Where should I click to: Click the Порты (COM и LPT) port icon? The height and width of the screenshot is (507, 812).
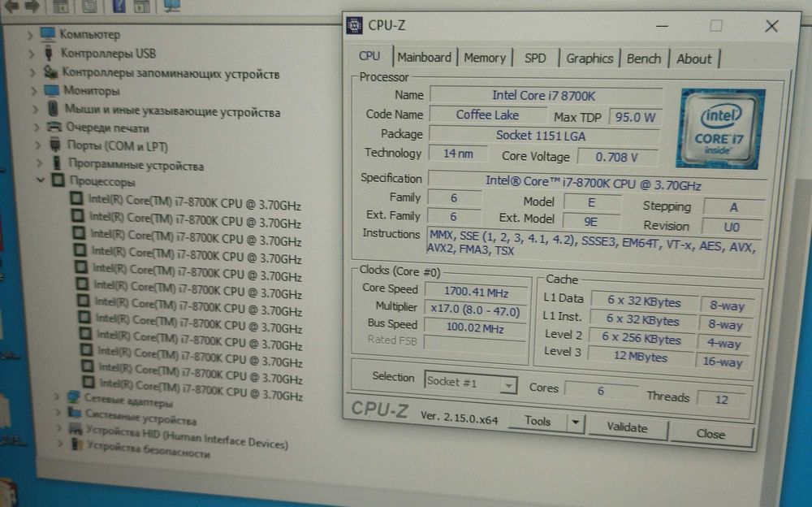tap(55, 145)
